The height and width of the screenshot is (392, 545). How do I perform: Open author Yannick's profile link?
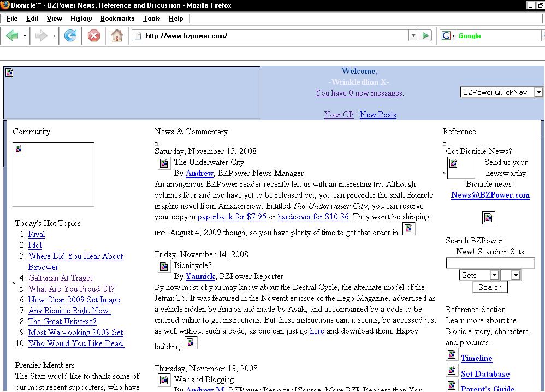coord(200,276)
